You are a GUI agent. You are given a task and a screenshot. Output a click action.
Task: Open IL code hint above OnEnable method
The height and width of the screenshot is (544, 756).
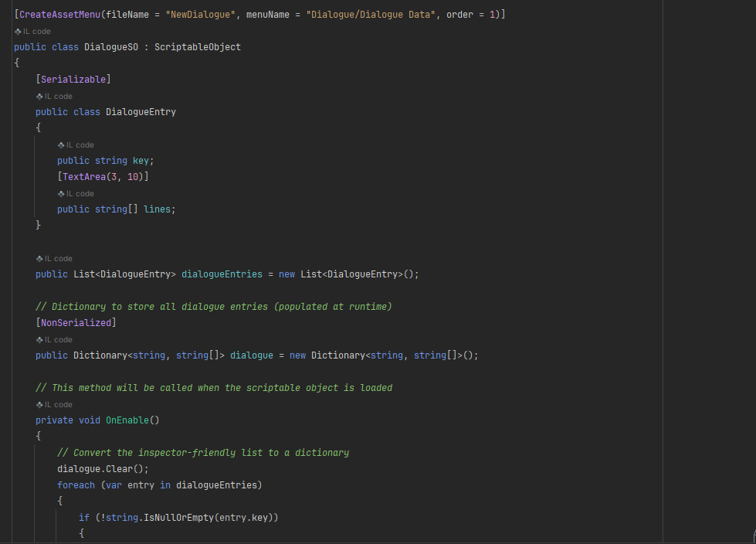coord(54,405)
